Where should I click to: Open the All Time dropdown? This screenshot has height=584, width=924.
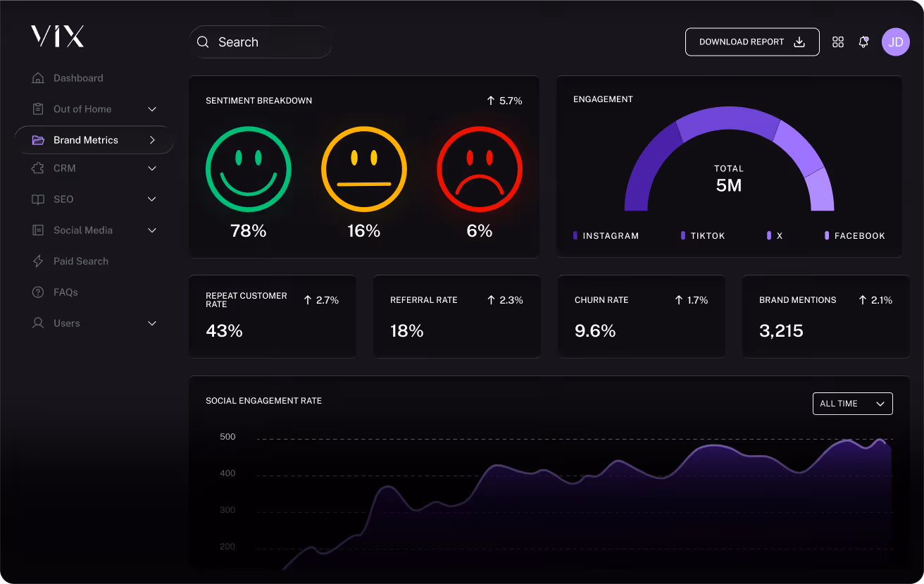pos(852,404)
